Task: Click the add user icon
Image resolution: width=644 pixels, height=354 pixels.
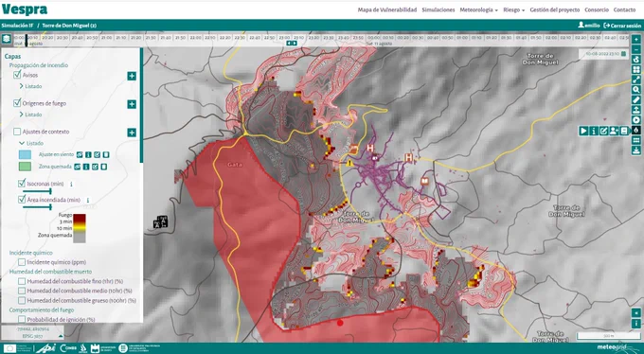Action: 614,131
